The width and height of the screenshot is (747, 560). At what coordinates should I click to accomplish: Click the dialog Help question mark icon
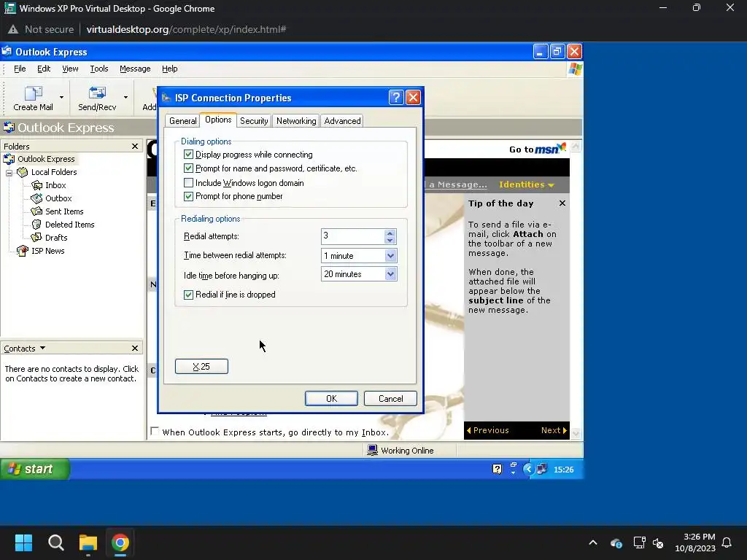pos(396,98)
